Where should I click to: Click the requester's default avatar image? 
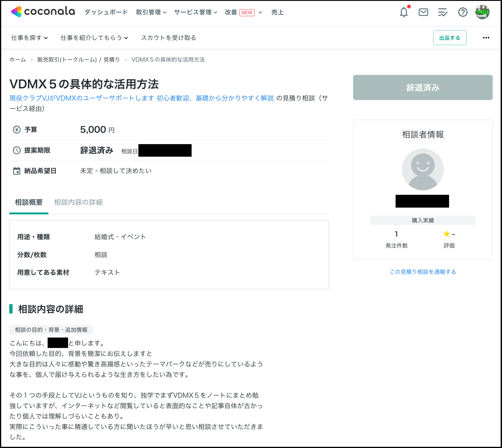coord(422,169)
